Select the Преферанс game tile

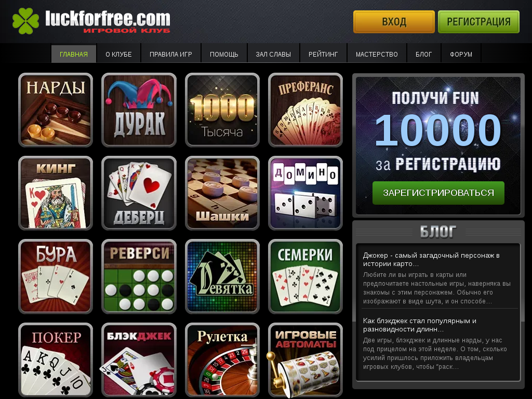click(x=305, y=110)
